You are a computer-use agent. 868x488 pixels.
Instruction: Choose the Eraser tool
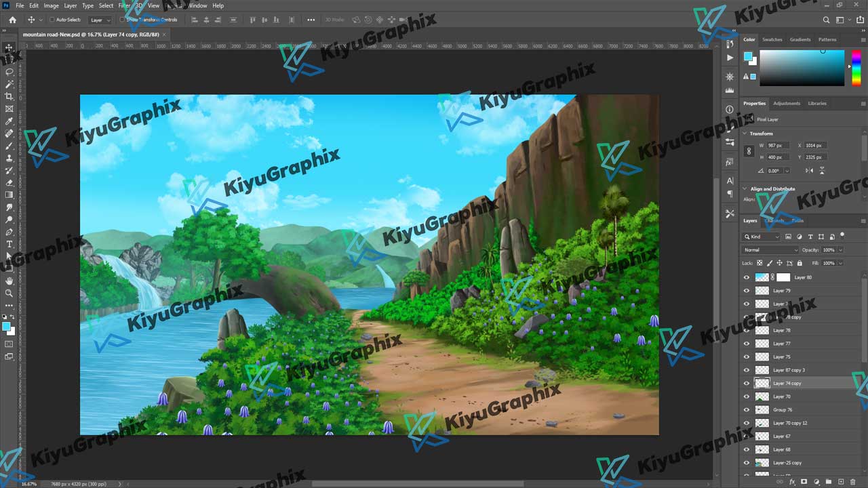click(9, 182)
